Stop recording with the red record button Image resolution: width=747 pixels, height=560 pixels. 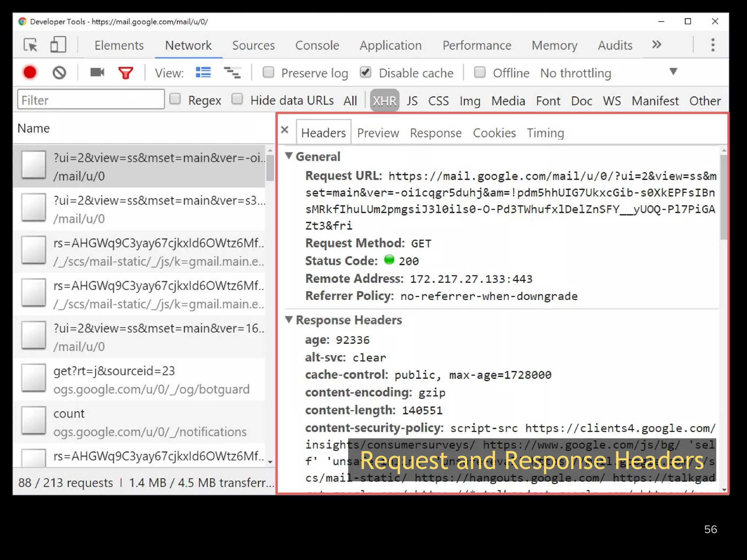(x=30, y=73)
